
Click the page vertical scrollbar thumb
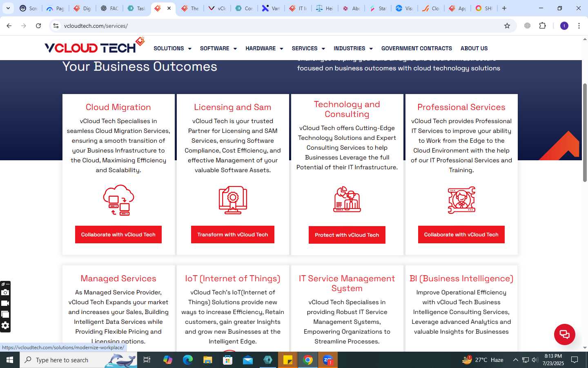[x=585, y=132]
